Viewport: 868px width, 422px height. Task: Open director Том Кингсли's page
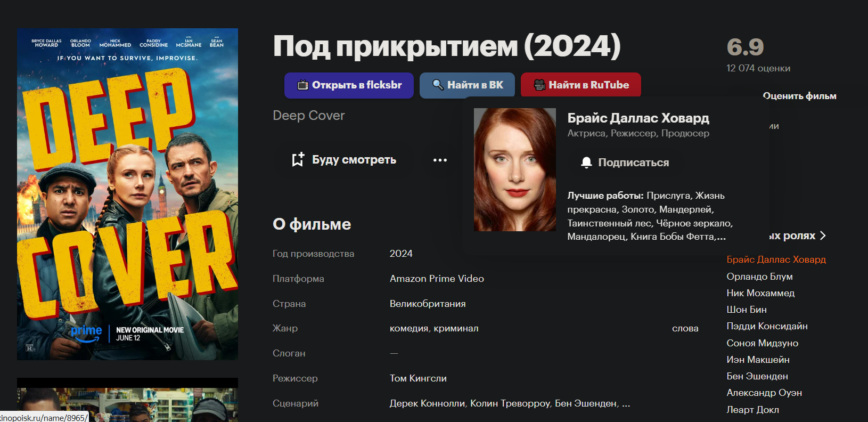pyautogui.click(x=418, y=378)
